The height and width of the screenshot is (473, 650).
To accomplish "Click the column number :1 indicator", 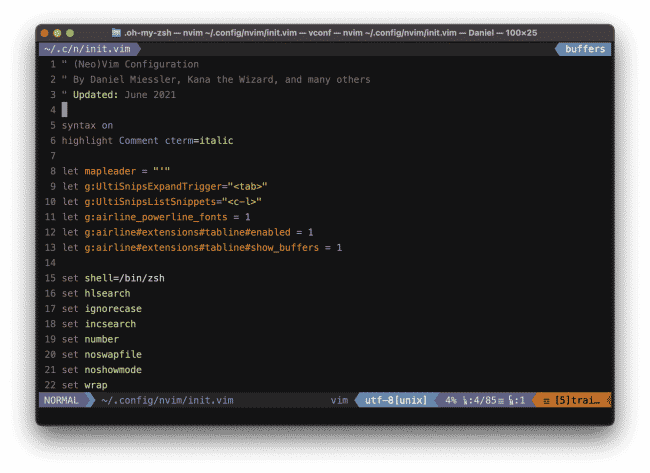I will click(x=517, y=400).
